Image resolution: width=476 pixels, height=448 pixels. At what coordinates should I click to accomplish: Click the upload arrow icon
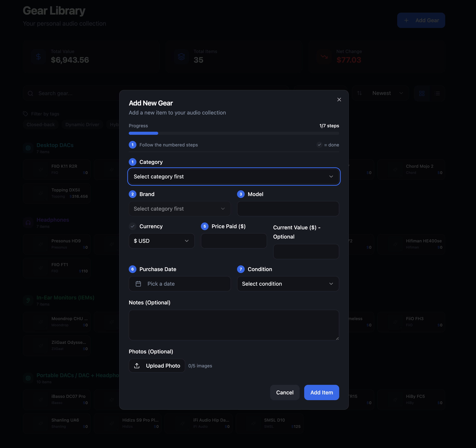click(x=137, y=366)
